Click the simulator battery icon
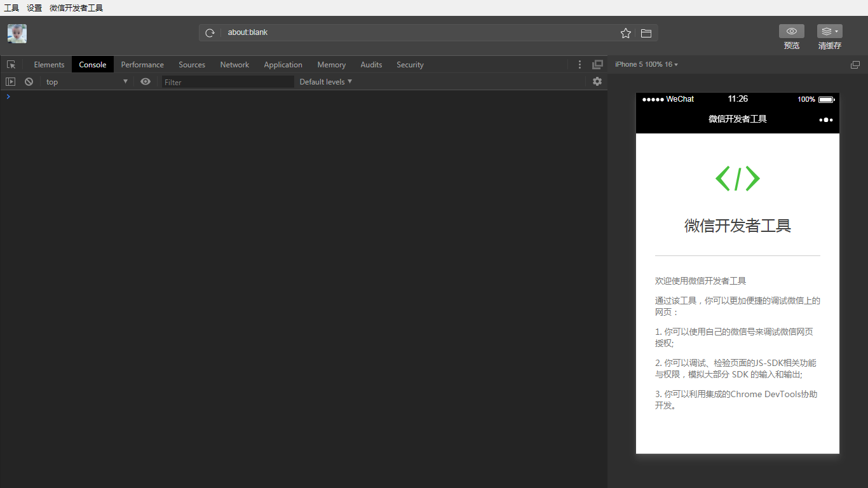The height and width of the screenshot is (488, 868). [x=826, y=100]
